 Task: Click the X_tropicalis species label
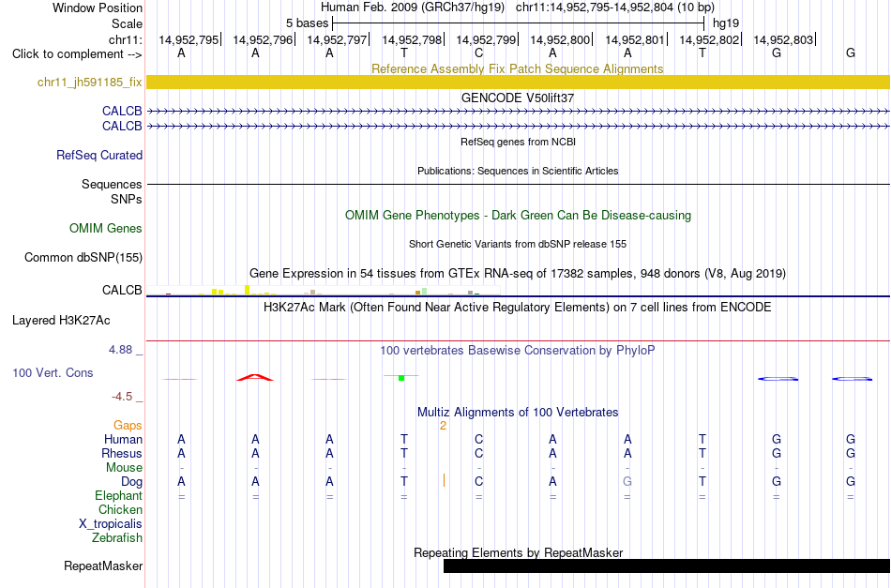click(x=111, y=524)
